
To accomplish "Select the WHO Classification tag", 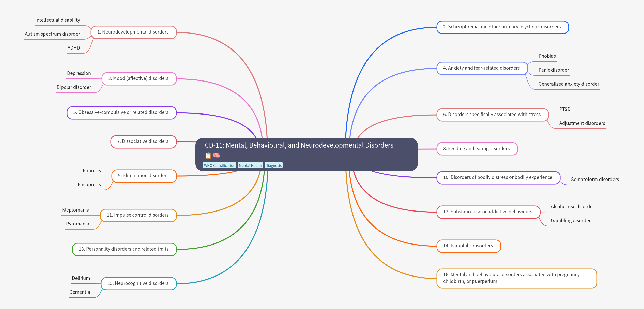I will pos(220,165).
